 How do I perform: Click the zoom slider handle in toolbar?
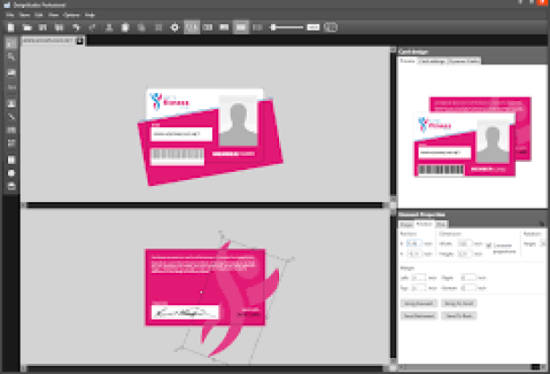pyautogui.click(x=273, y=27)
